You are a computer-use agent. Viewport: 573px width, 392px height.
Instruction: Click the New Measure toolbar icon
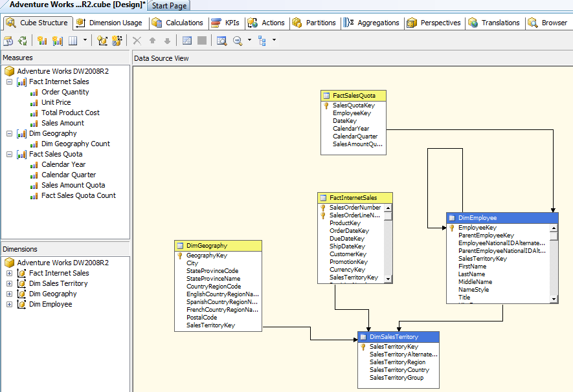42,41
